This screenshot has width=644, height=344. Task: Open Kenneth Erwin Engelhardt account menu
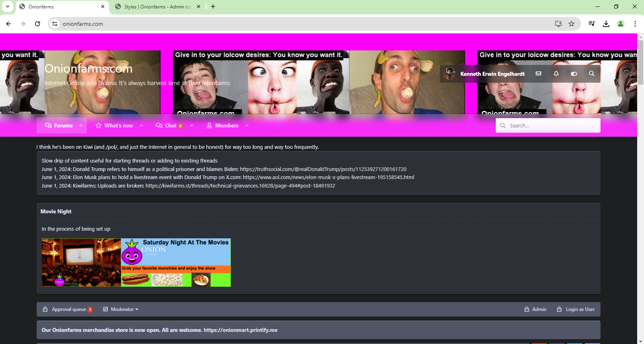(492, 74)
